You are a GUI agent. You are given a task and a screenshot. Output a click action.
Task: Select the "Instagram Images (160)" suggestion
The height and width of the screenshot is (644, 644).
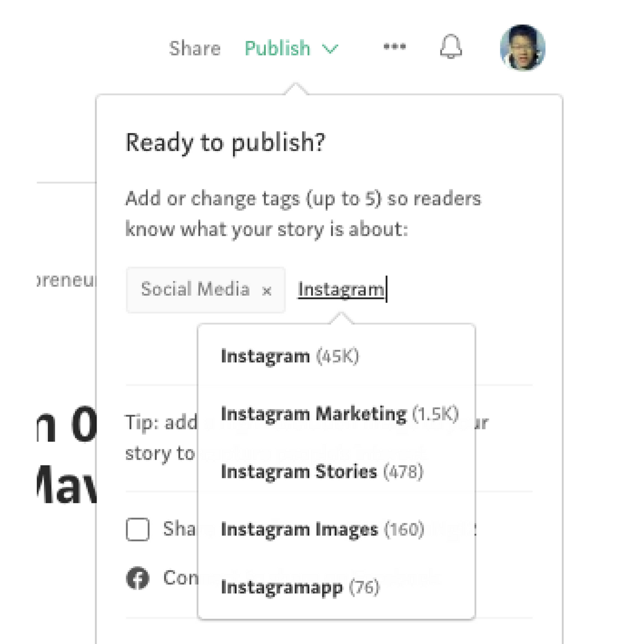pos(322,529)
